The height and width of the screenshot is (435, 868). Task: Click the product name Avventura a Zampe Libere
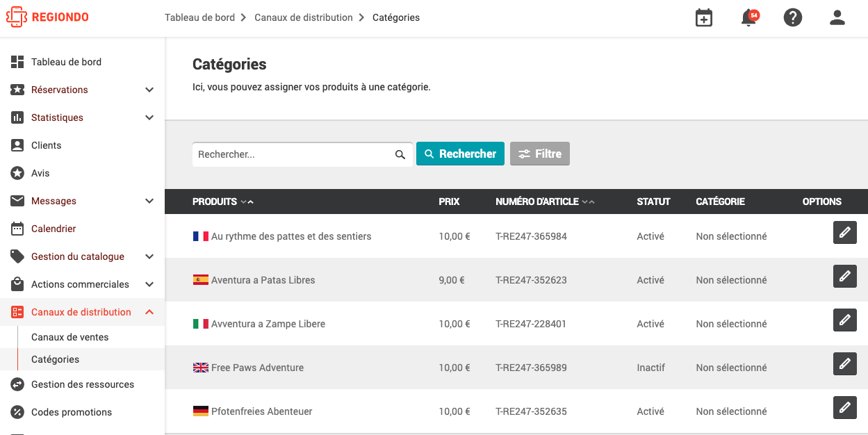[x=268, y=324]
